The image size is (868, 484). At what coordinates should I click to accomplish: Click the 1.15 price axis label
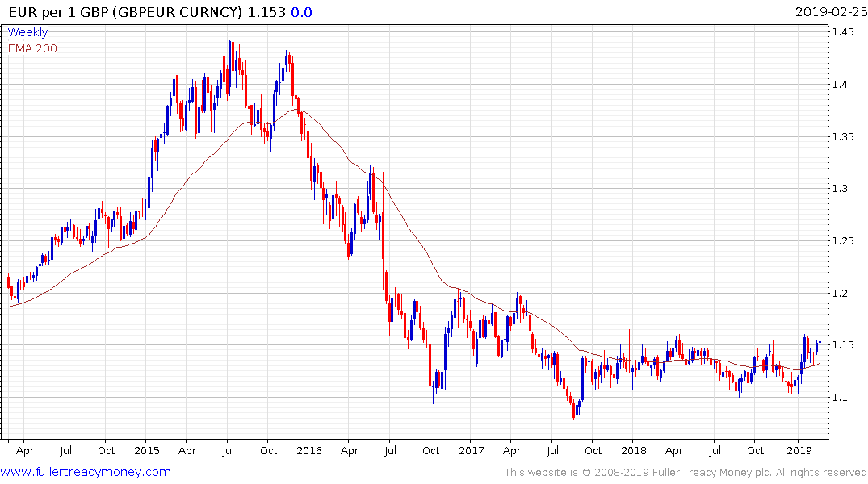point(843,345)
